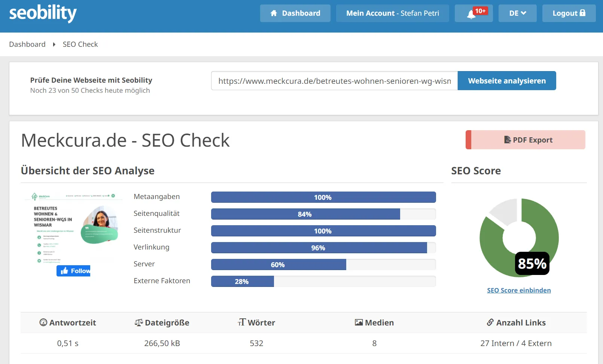Click the Seitenqualität 84% progress bar
Image resolution: width=603 pixels, height=364 pixels.
point(323,214)
